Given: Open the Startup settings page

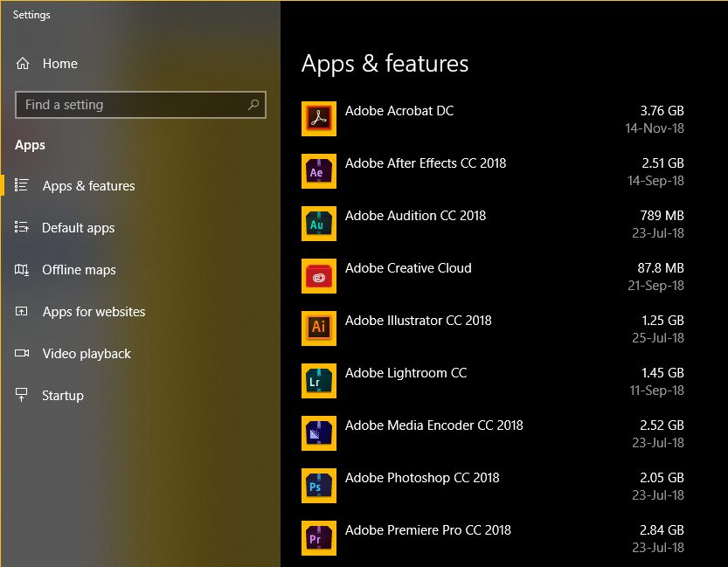Looking at the screenshot, I should [63, 396].
